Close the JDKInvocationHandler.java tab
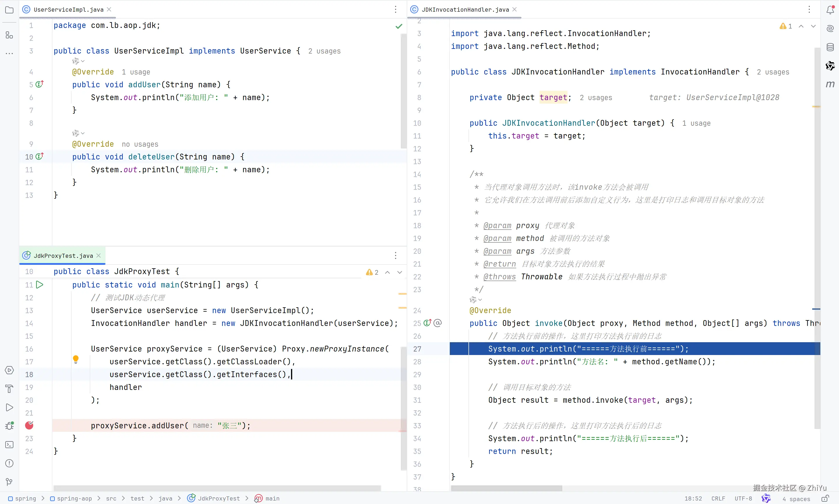 (514, 10)
